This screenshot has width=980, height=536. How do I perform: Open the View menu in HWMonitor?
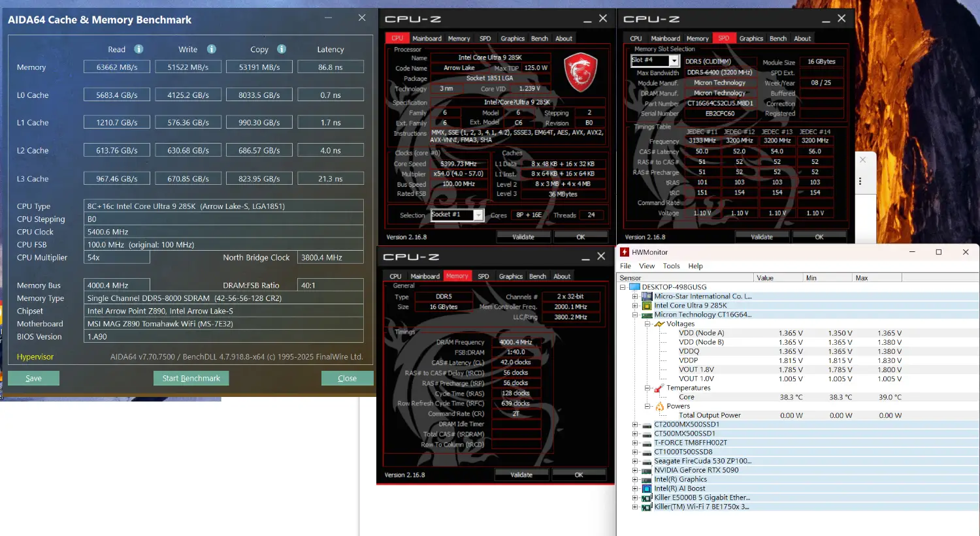(x=647, y=266)
